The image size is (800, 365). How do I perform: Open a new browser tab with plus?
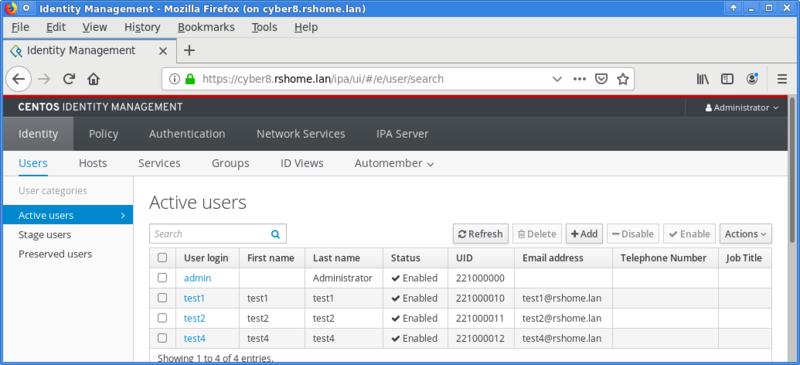pyautogui.click(x=189, y=51)
